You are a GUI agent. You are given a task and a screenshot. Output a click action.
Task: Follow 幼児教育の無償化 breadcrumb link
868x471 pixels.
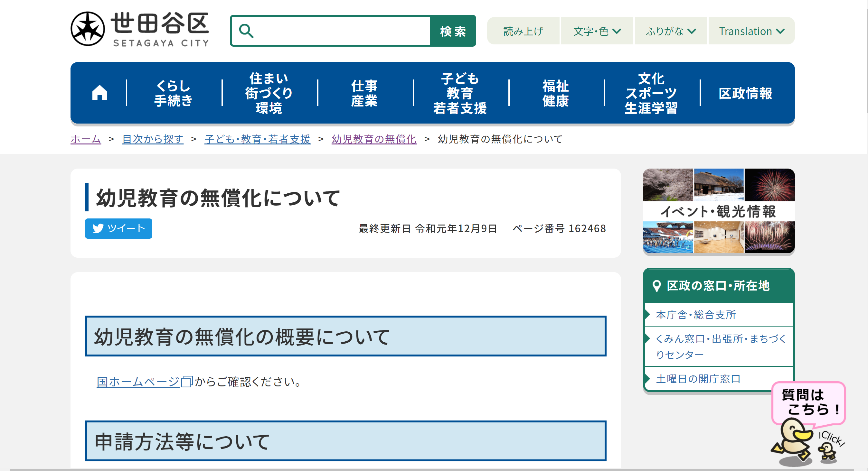click(374, 139)
